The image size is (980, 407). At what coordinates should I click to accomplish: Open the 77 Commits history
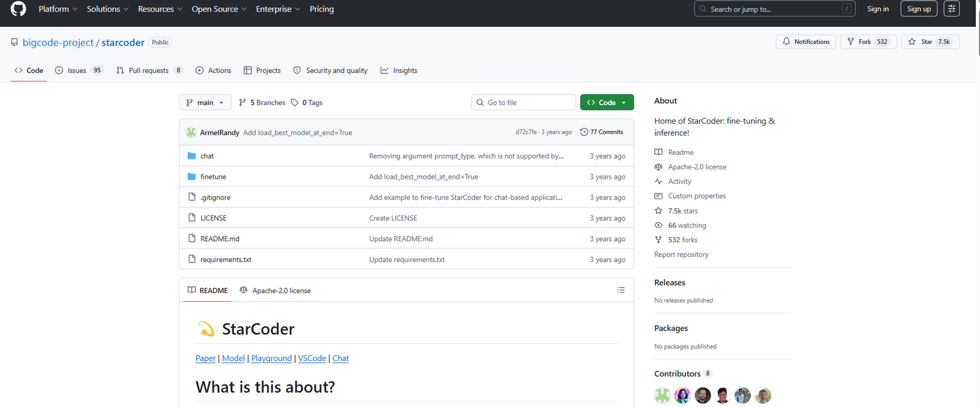click(601, 132)
